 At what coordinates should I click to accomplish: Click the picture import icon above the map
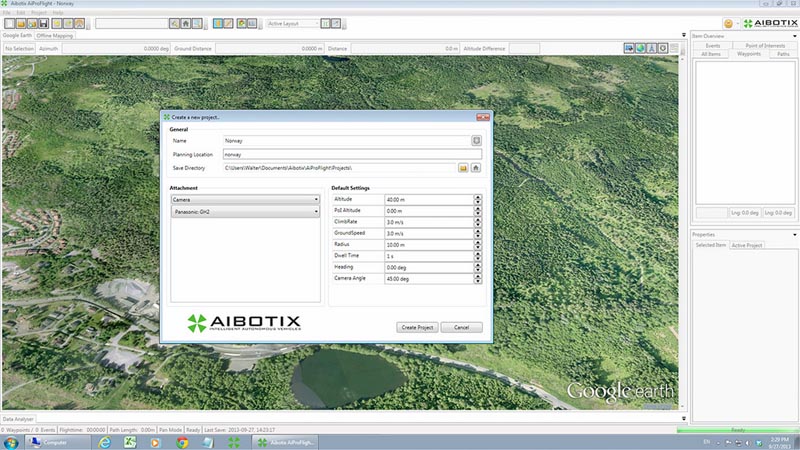pyautogui.click(x=629, y=48)
